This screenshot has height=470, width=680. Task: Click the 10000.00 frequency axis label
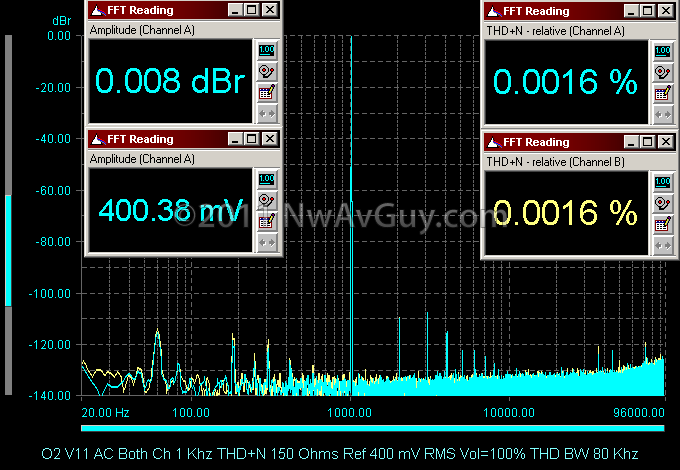click(509, 413)
